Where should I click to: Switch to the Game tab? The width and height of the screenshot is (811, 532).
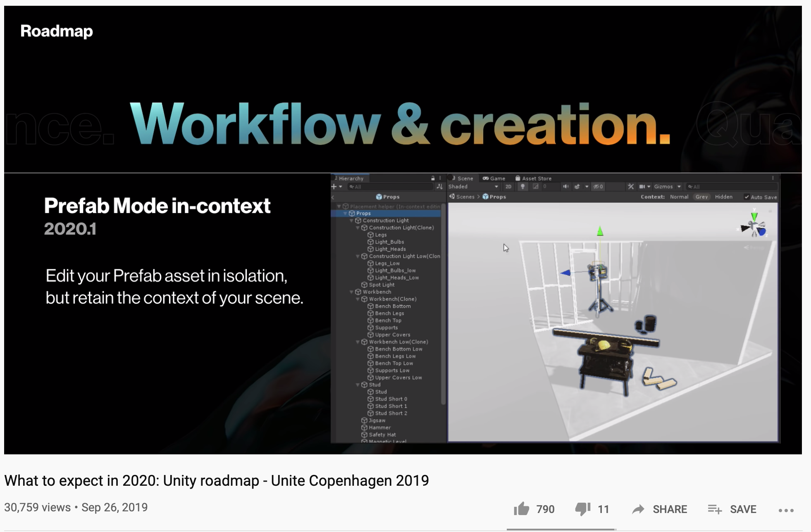[x=494, y=178]
